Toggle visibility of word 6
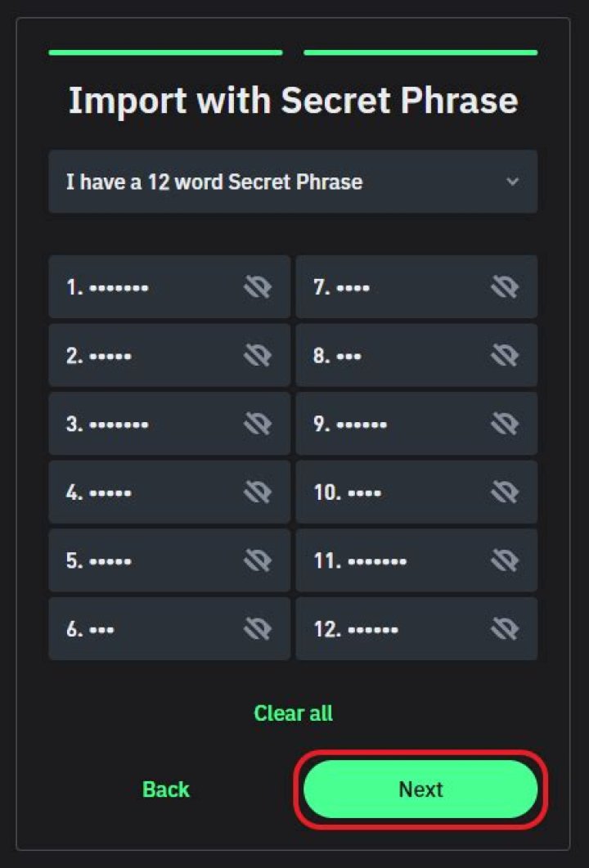This screenshot has width=589, height=868. (x=259, y=628)
